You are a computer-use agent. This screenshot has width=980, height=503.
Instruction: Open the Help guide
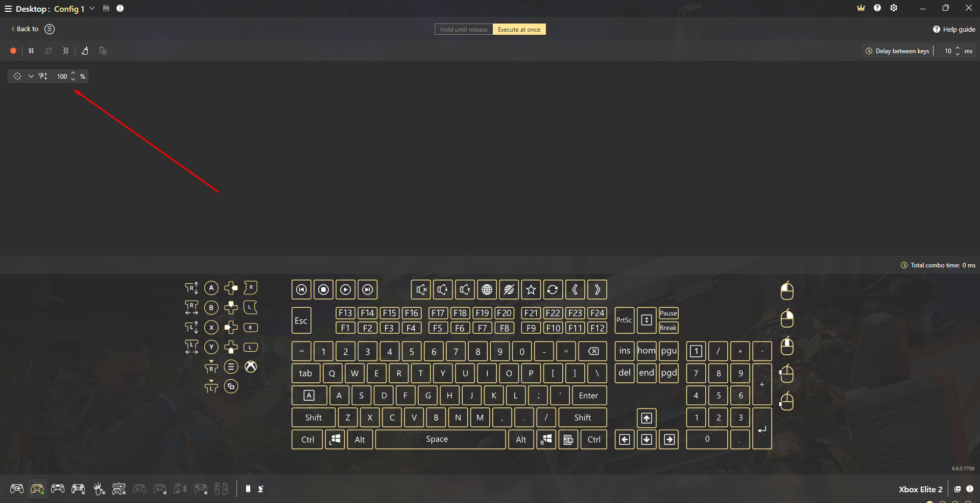[x=954, y=29]
